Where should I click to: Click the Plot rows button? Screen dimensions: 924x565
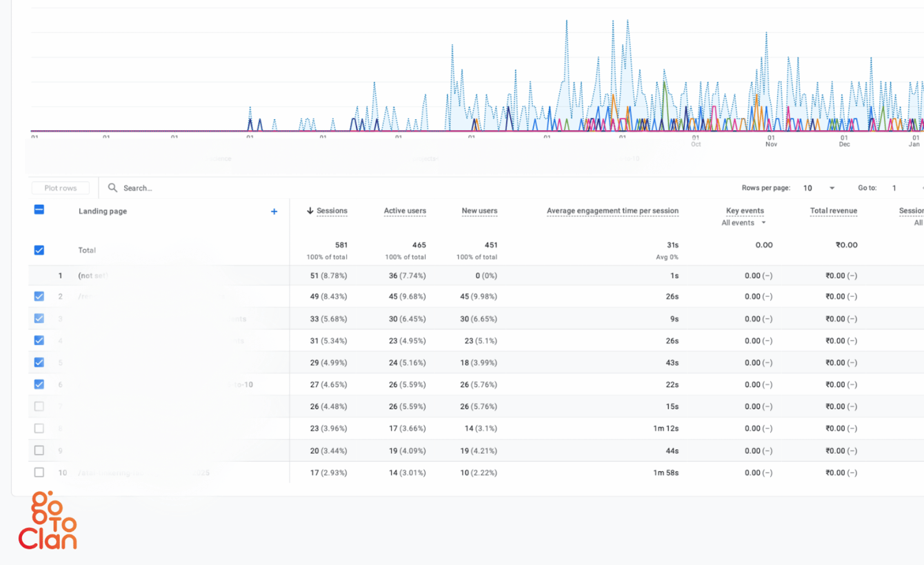coord(60,187)
